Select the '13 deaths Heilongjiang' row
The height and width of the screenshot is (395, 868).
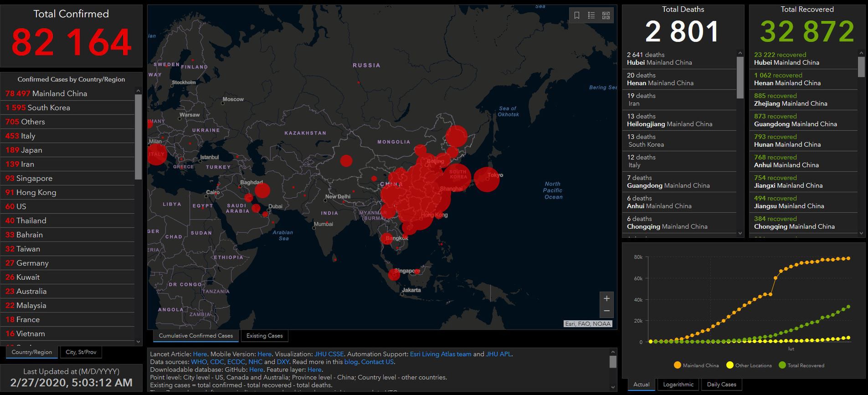679,120
